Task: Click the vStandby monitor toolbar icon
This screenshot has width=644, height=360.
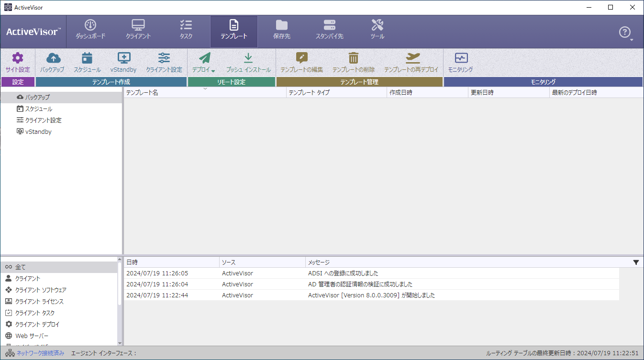Action: 124,58
